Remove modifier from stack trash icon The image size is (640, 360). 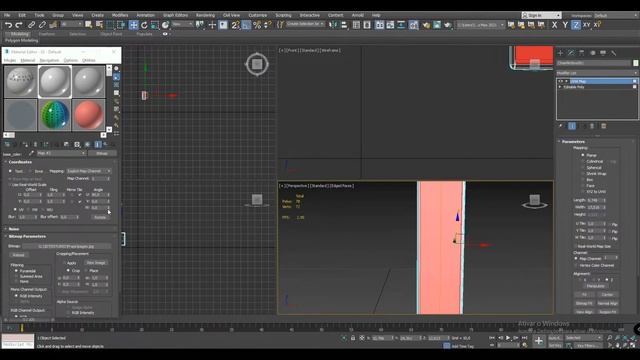pos(592,126)
